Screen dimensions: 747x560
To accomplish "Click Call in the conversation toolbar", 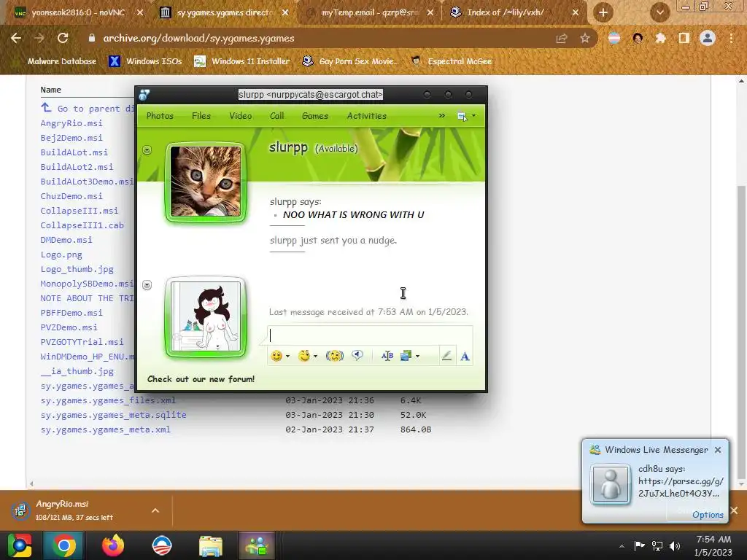I will pos(276,116).
